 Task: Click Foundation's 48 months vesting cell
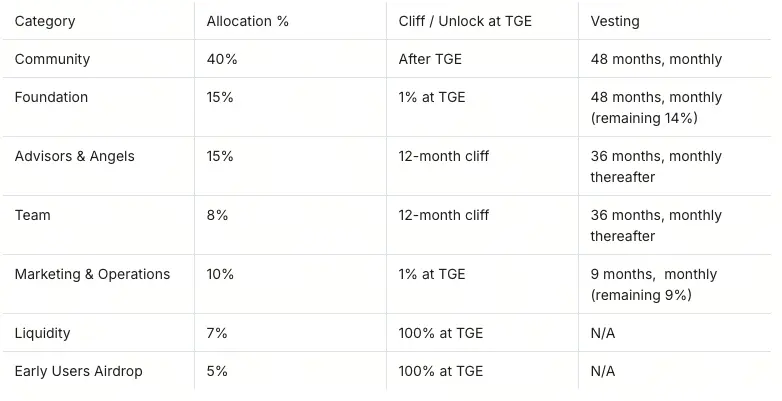click(656, 107)
